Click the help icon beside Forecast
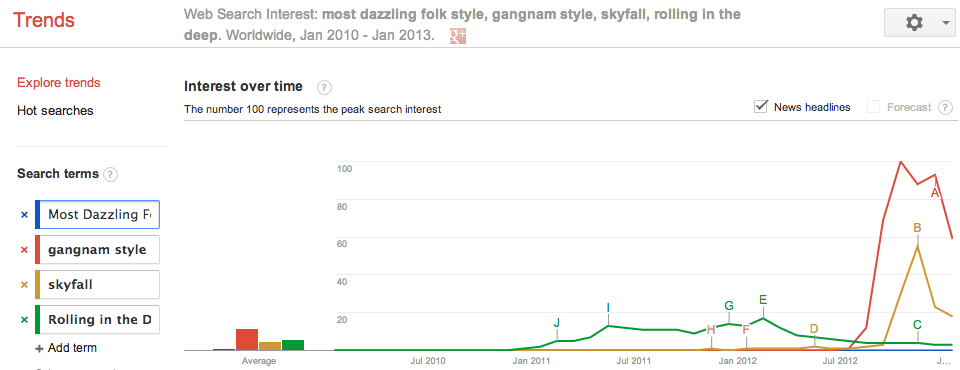 946,108
